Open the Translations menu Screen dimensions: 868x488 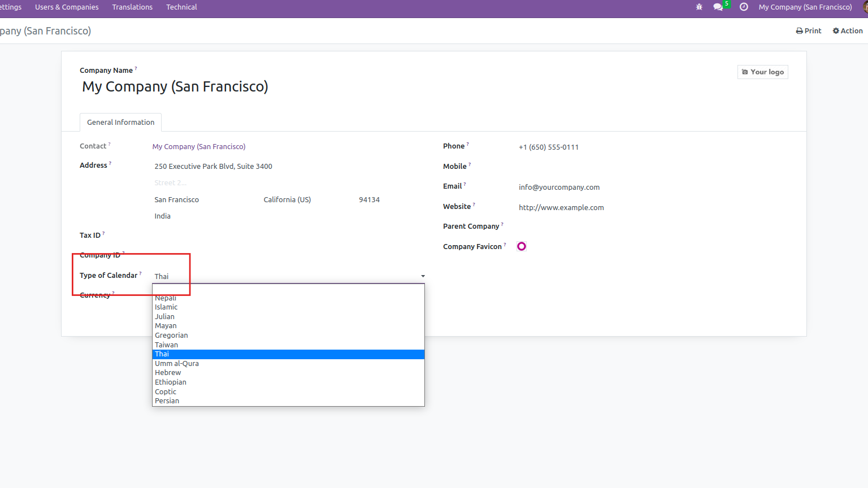tap(132, 7)
